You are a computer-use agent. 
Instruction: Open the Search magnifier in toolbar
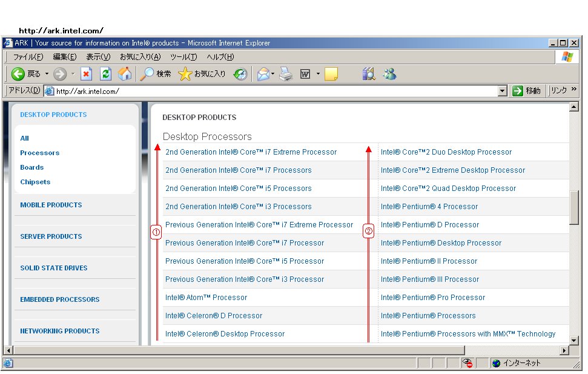pyautogui.click(x=147, y=74)
